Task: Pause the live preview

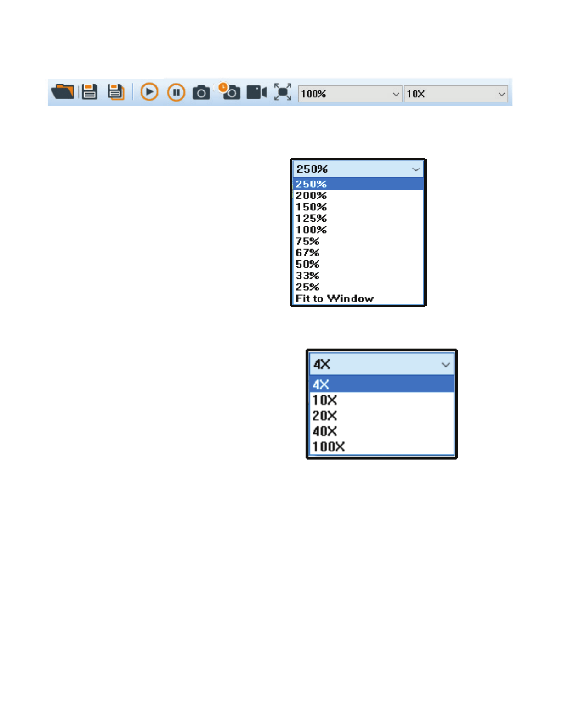Action: point(176,92)
